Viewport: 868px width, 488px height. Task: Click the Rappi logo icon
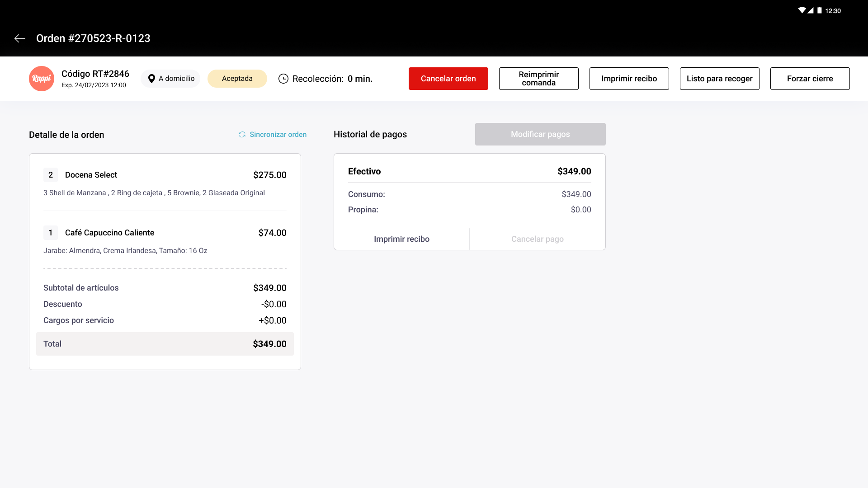[x=42, y=79]
